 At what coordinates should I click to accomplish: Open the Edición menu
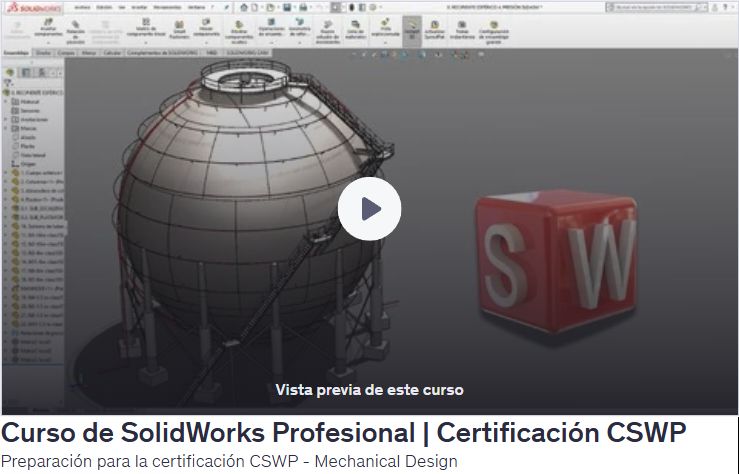point(104,8)
